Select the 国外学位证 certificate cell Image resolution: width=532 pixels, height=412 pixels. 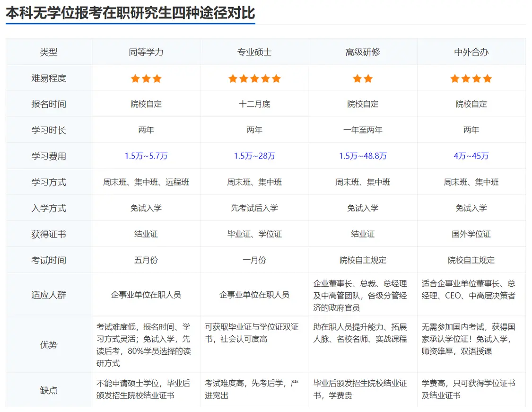point(471,234)
